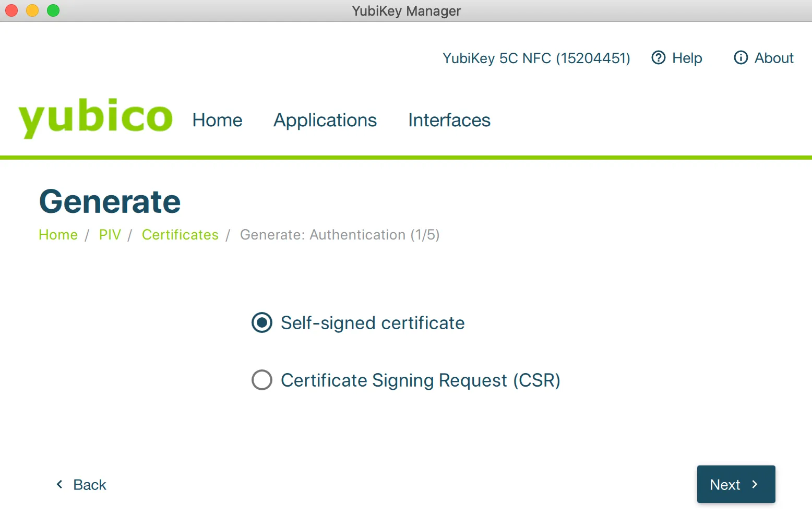
Task: Maximize window with the green button
Action: pyautogui.click(x=53, y=10)
